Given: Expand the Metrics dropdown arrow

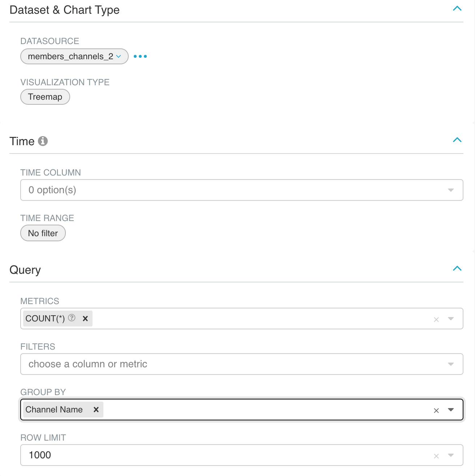Looking at the screenshot, I should pyautogui.click(x=451, y=319).
